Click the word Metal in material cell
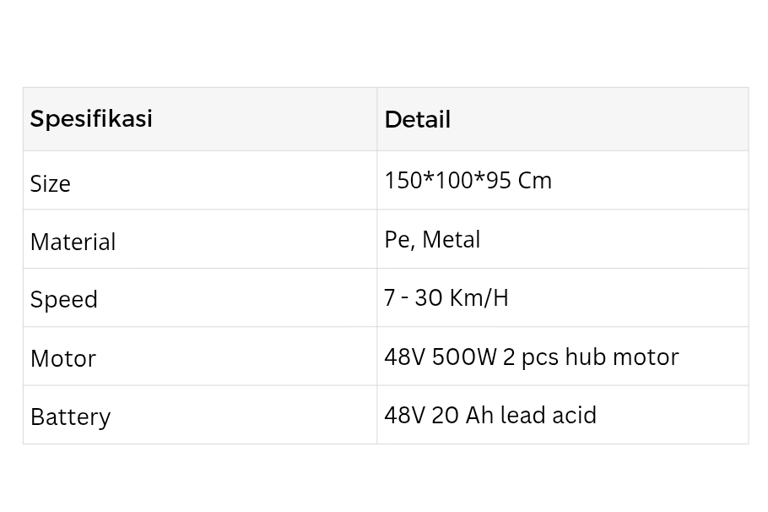The width and height of the screenshot is (768, 512). pyautogui.click(x=451, y=240)
